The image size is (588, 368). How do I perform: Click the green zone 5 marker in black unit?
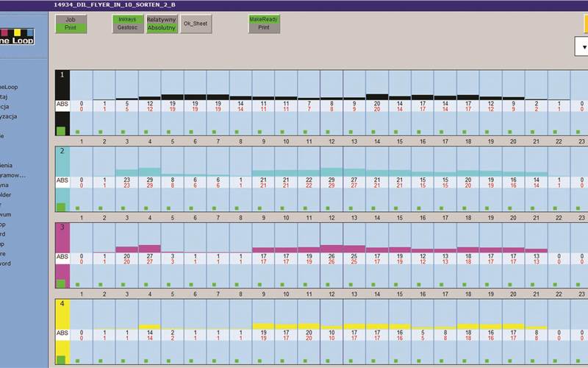(173, 132)
